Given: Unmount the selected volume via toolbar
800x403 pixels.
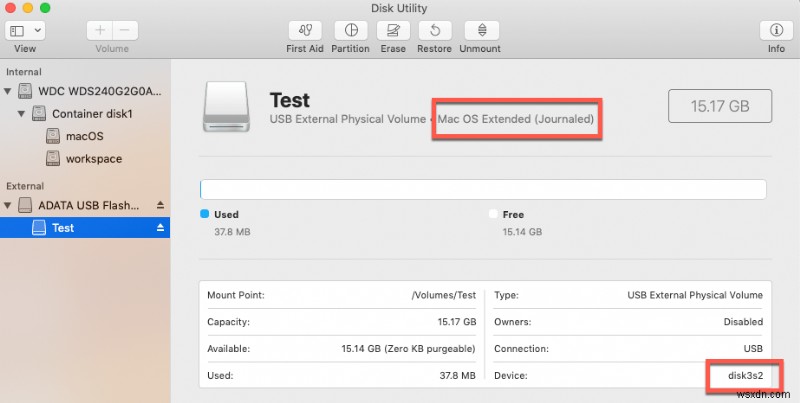Looking at the screenshot, I should [482, 30].
